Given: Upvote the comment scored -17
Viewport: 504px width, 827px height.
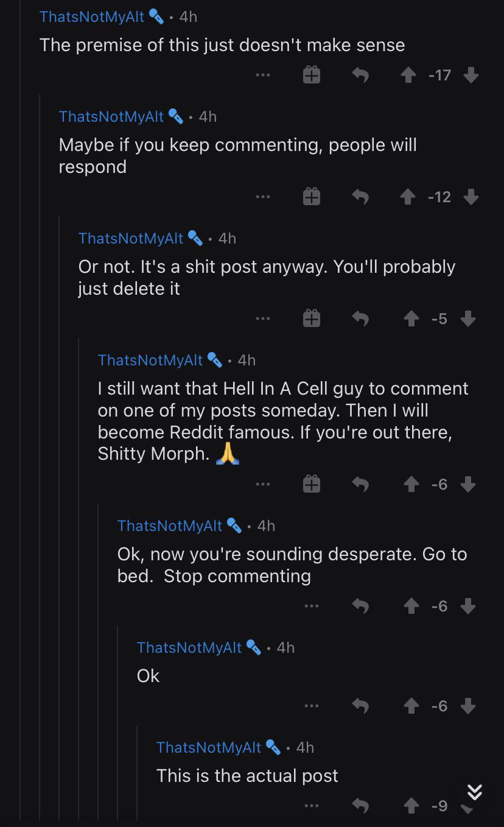Looking at the screenshot, I should (x=408, y=75).
